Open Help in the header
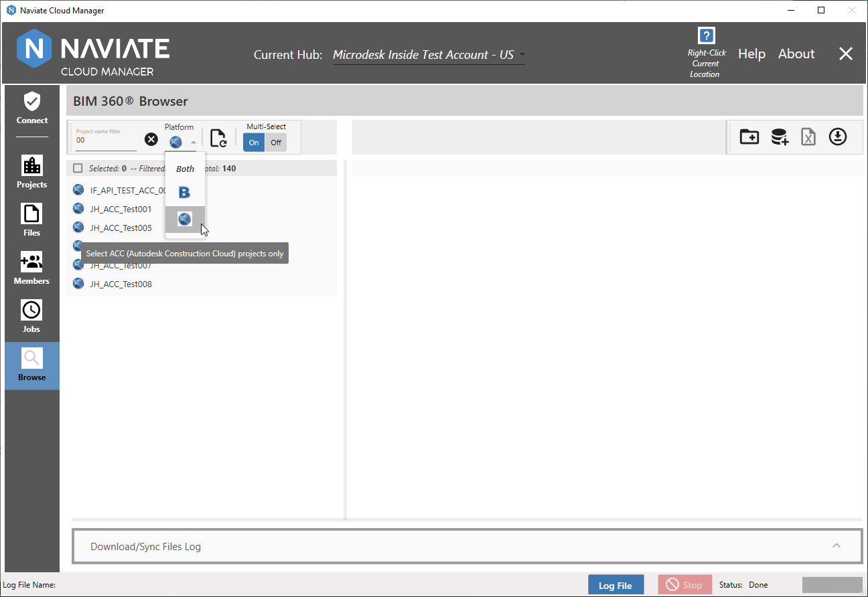 751,54
